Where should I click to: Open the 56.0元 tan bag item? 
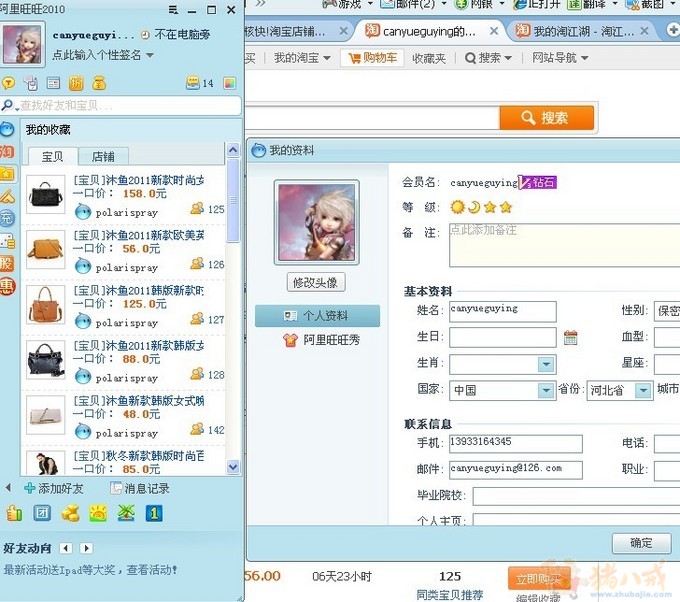125,251
